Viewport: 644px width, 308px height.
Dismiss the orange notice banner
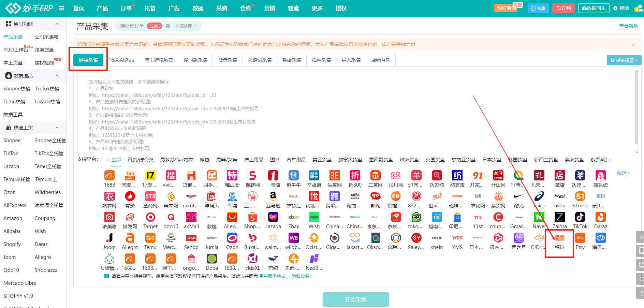point(633,45)
